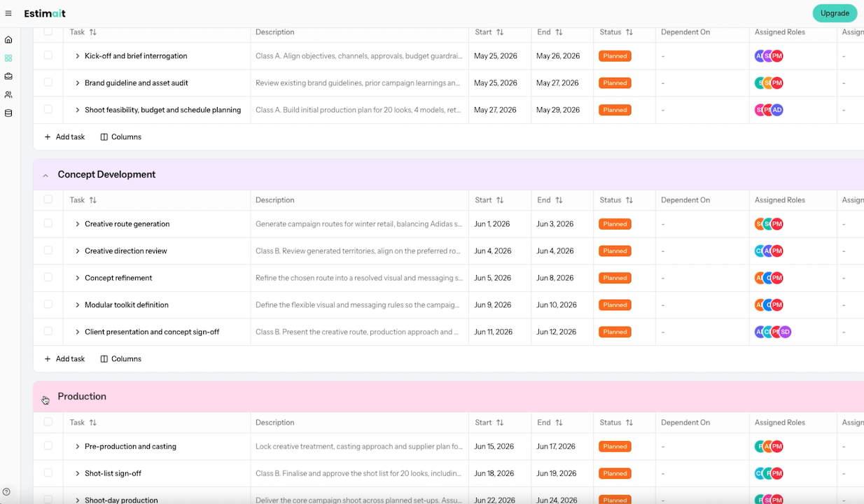The image size is (864, 504).
Task: Open Planned status for Brand guideline row
Action: click(615, 83)
